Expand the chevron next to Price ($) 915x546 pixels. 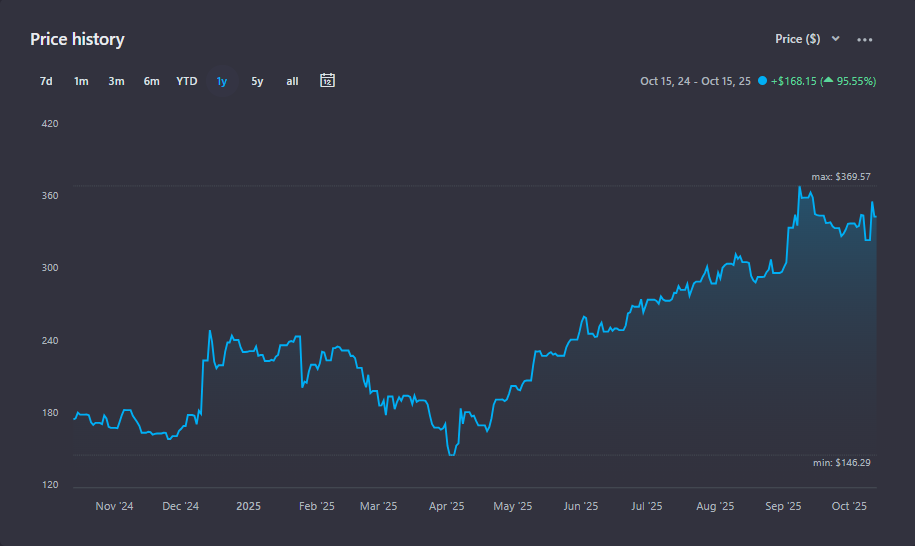click(836, 39)
